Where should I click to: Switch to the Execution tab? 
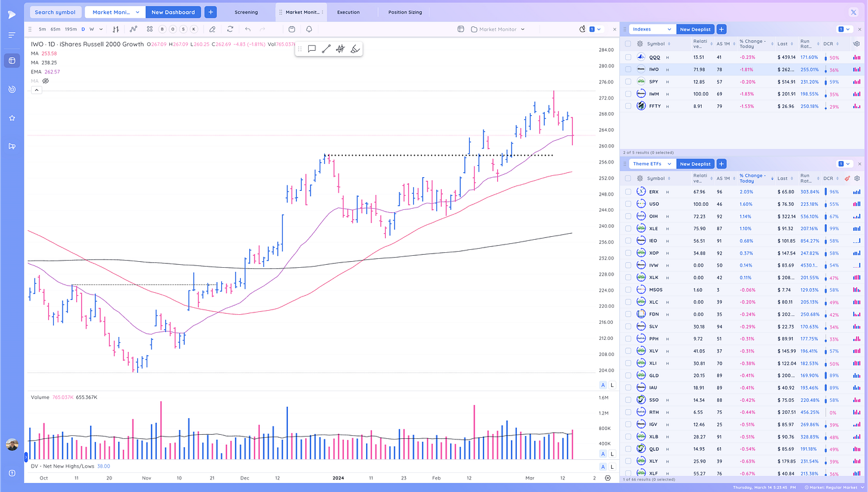[348, 12]
